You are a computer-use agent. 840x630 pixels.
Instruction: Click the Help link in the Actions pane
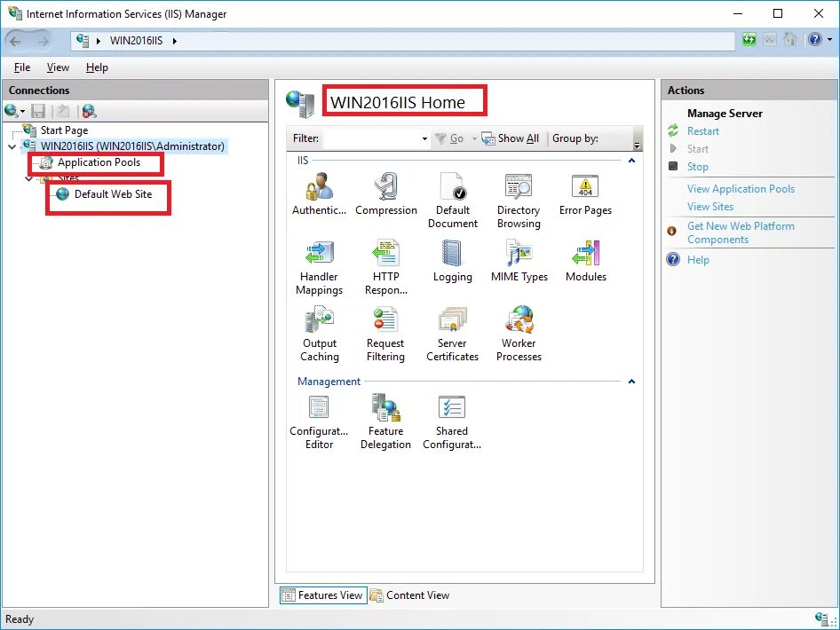pos(698,260)
